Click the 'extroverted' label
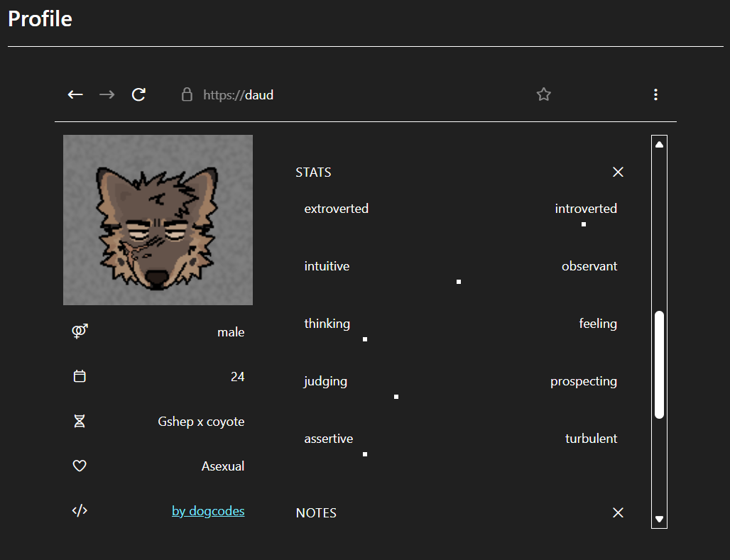The width and height of the screenshot is (730, 560). (336, 209)
